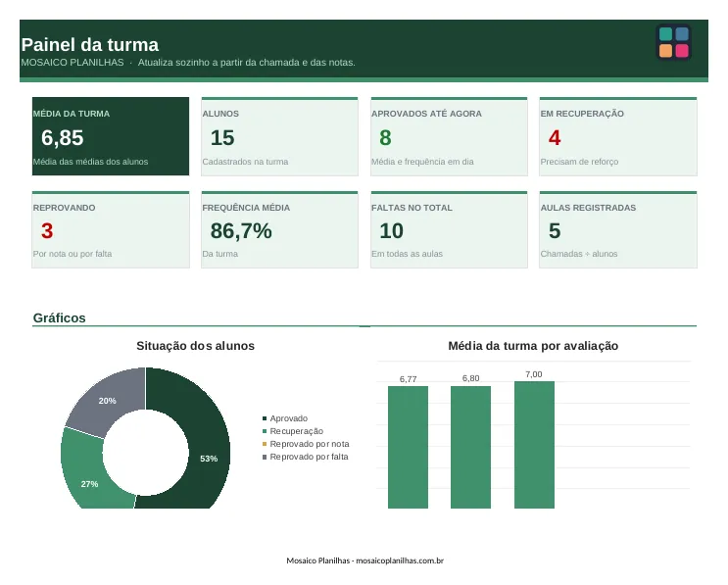Select the bar labeled 7,00
The image size is (728, 585).
[534, 445]
